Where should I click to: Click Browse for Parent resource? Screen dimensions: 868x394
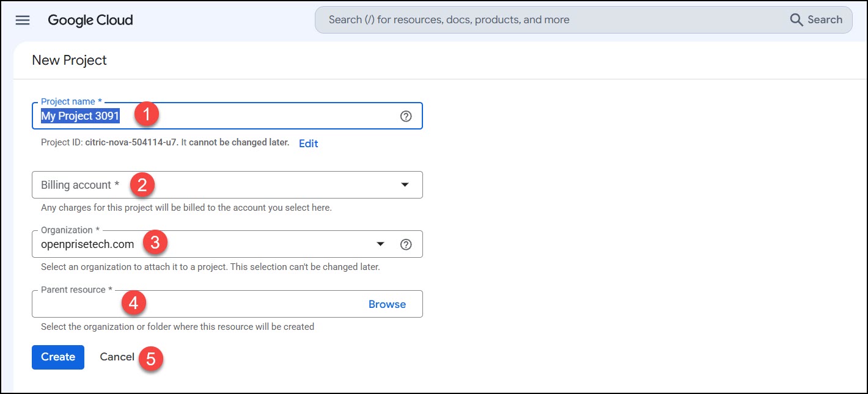tap(387, 304)
